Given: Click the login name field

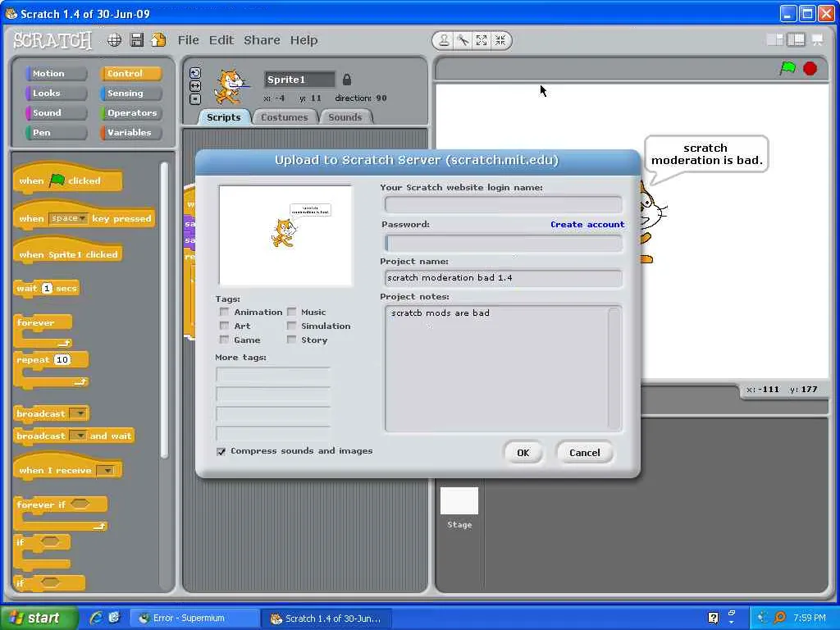Looking at the screenshot, I should pos(503,204).
